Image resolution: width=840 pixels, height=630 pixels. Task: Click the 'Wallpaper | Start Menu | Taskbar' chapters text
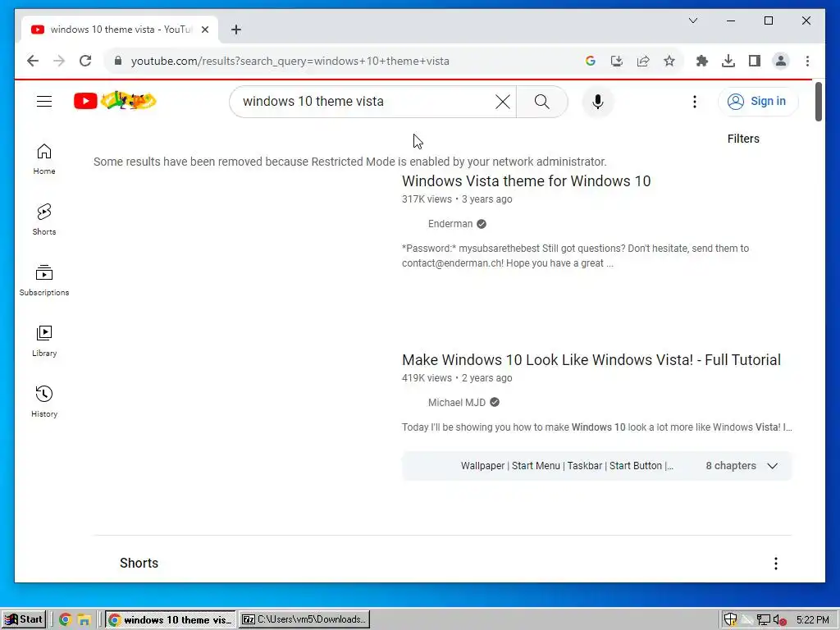point(567,466)
